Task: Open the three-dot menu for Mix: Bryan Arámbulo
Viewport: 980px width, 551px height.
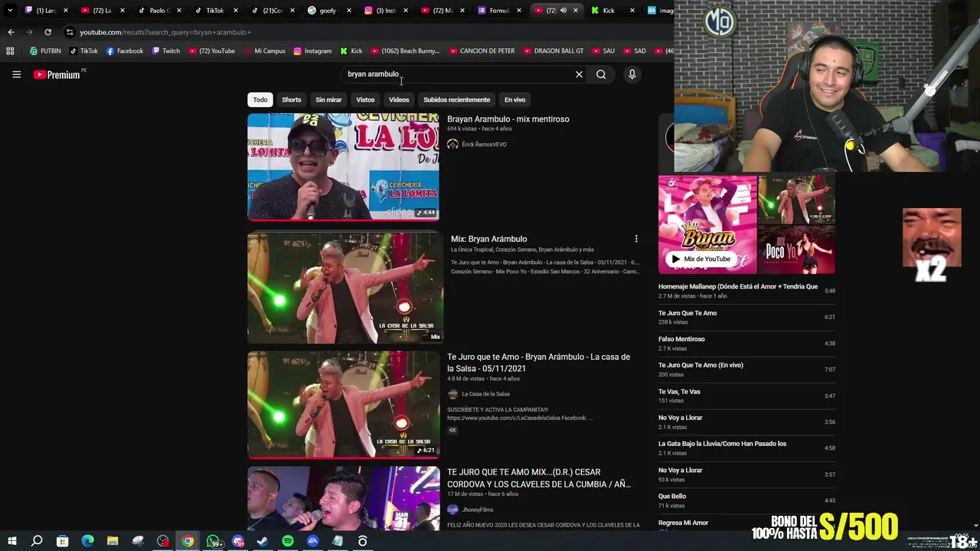Action: 635,239
